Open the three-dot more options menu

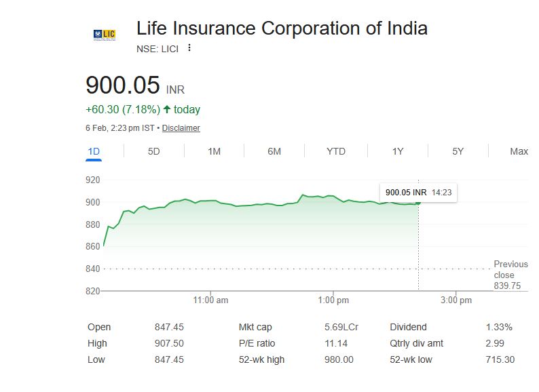pyautogui.click(x=189, y=47)
